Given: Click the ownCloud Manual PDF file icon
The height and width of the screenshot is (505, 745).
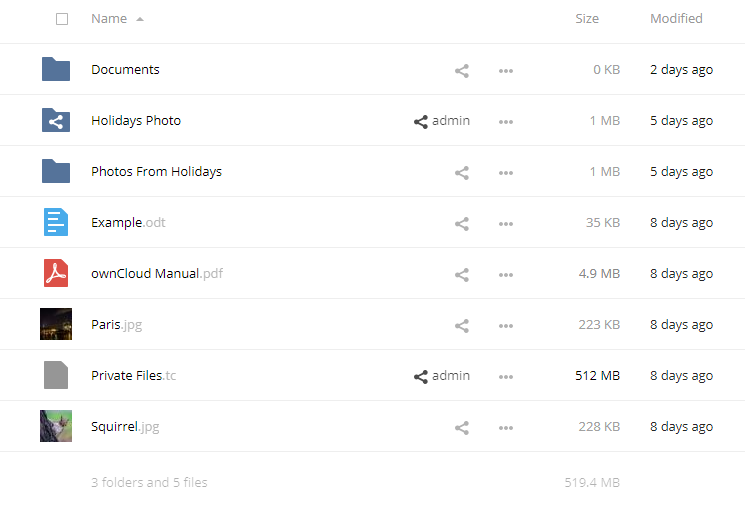Looking at the screenshot, I should click(x=56, y=274).
